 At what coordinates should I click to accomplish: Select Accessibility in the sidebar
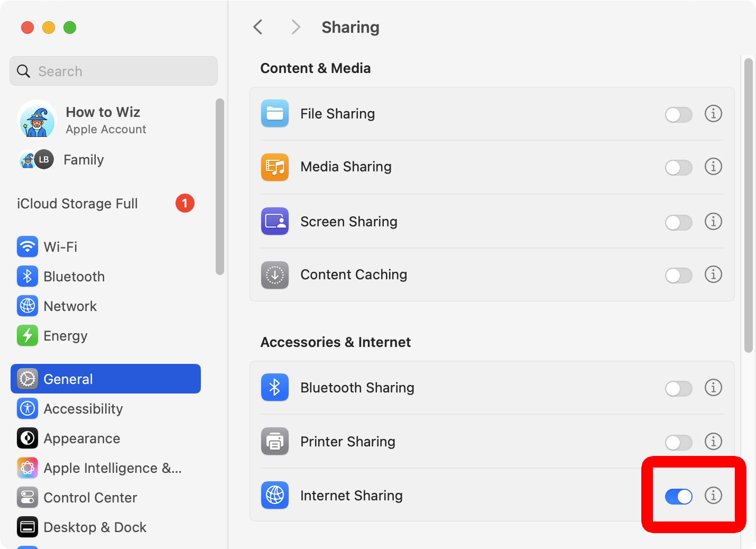point(83,409)
